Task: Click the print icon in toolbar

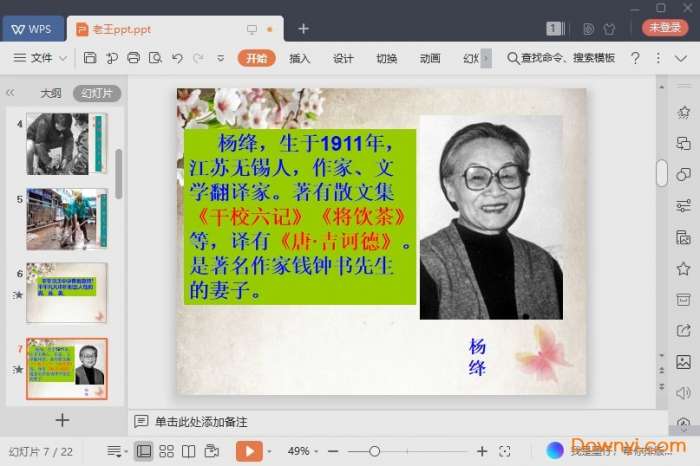Action: coord(133,58)
